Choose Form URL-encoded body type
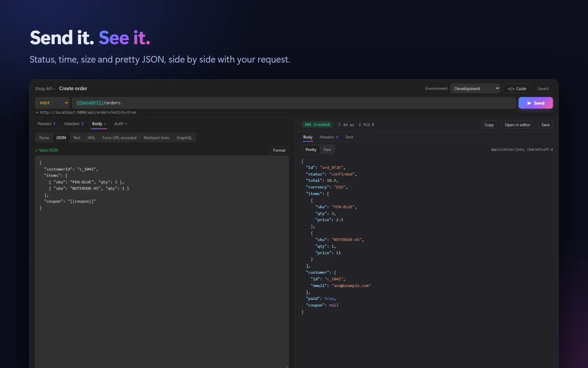Screen dimensions: 588x368 119,138
